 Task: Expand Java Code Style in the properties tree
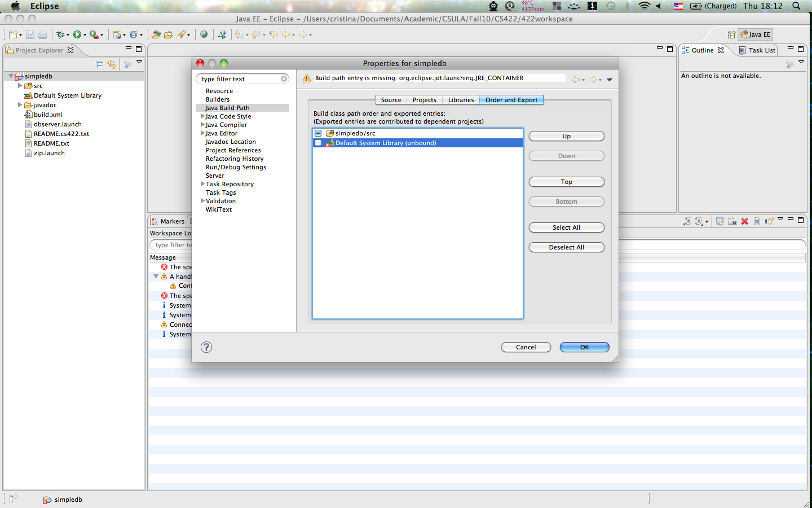pos(202,116)
